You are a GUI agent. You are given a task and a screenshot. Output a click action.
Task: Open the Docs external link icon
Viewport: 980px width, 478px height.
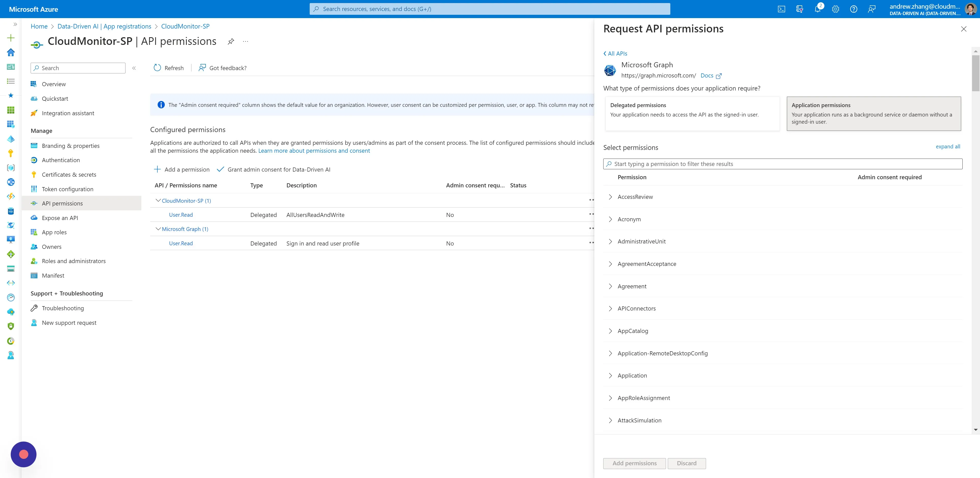[719, 76]
